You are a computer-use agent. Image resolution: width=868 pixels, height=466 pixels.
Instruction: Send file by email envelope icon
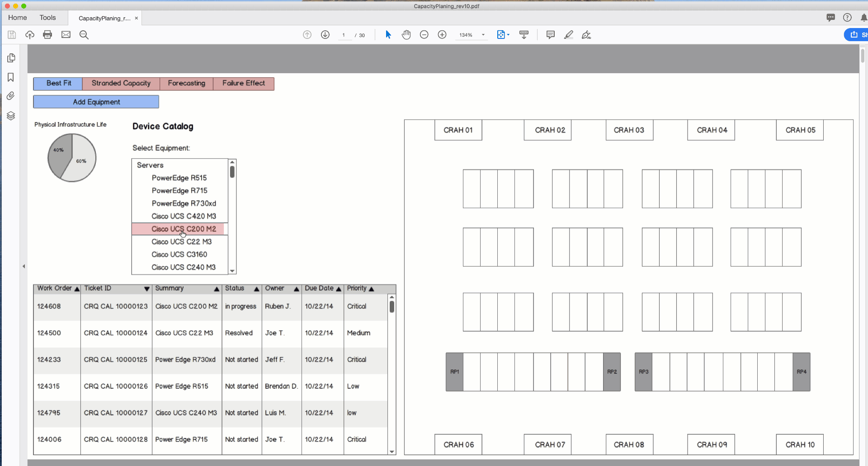tap(66, 35)
